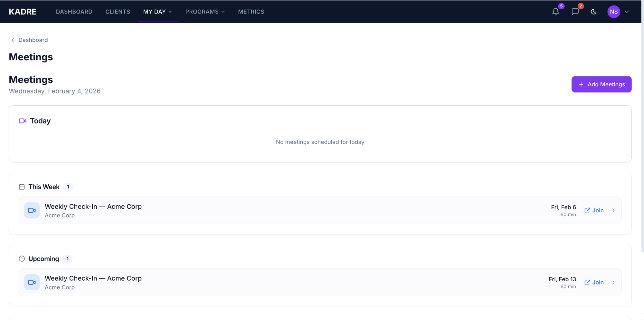Image resolution: width=644 pixels, height=320 pixels.
Task: Click the video icon of Upcoming meeting
Action: 32,282
